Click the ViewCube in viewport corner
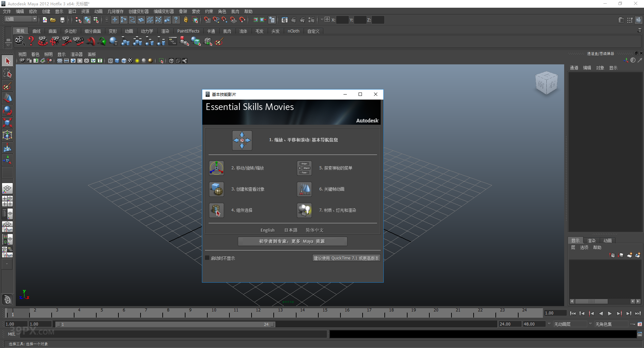The image size is (644, 348). [x=546, y=83]
